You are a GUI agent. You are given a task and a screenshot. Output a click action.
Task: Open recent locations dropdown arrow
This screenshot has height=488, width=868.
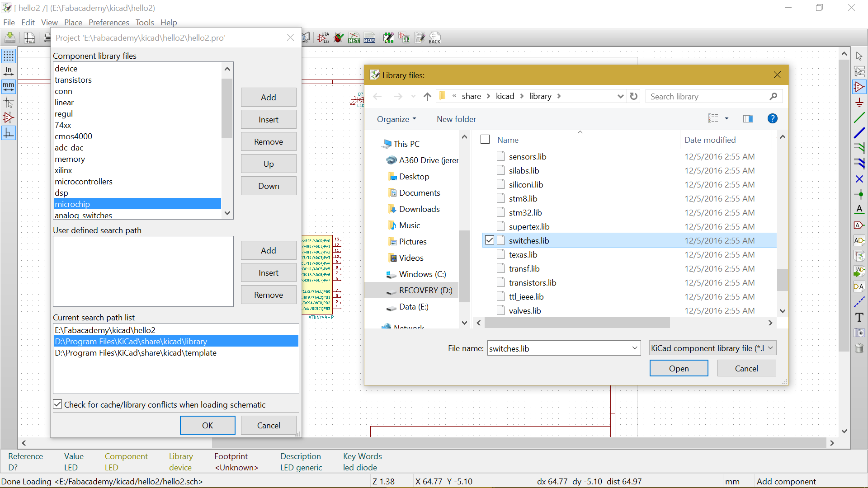click(413, 96)
